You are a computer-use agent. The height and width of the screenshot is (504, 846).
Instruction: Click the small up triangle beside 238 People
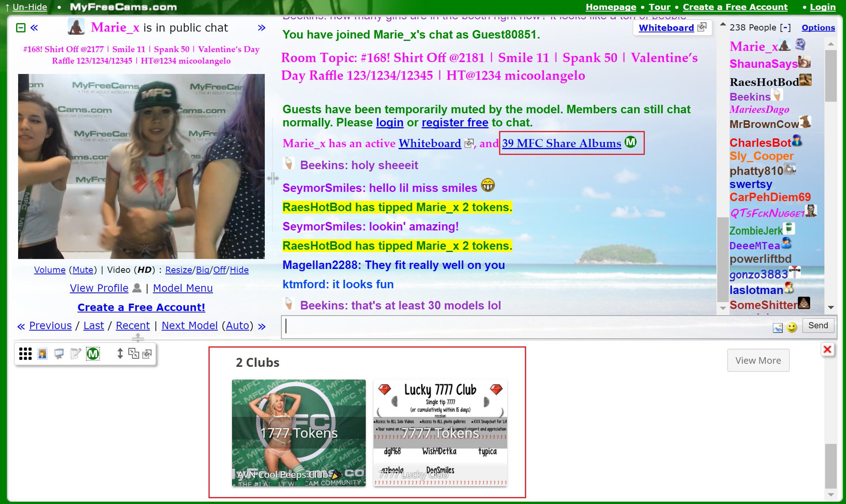tap(723, 24)
